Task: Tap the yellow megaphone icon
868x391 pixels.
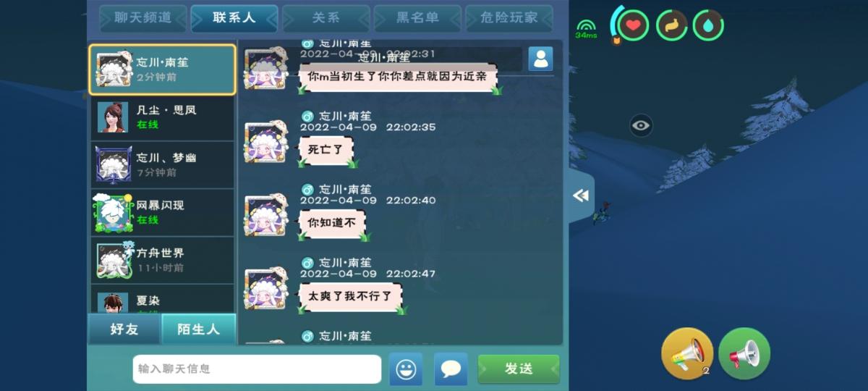Action: (x=687, y=354)
